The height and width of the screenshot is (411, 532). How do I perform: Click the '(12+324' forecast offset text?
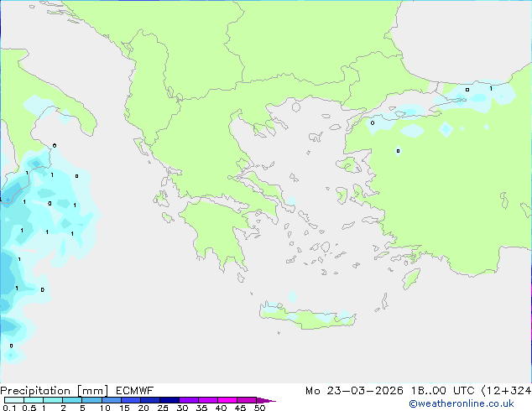click(506, 391)
